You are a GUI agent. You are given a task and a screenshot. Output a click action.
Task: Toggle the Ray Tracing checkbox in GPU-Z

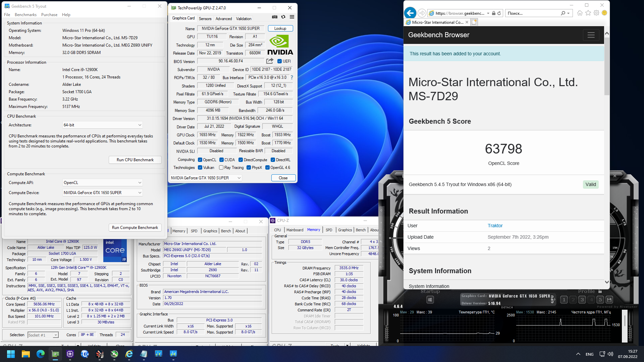click(x=221, y=168)
